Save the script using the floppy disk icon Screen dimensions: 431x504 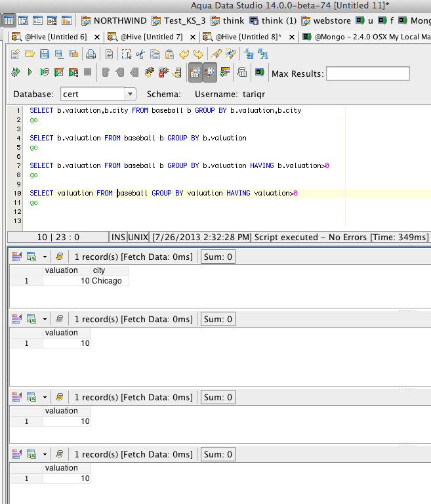coord(45,54)
